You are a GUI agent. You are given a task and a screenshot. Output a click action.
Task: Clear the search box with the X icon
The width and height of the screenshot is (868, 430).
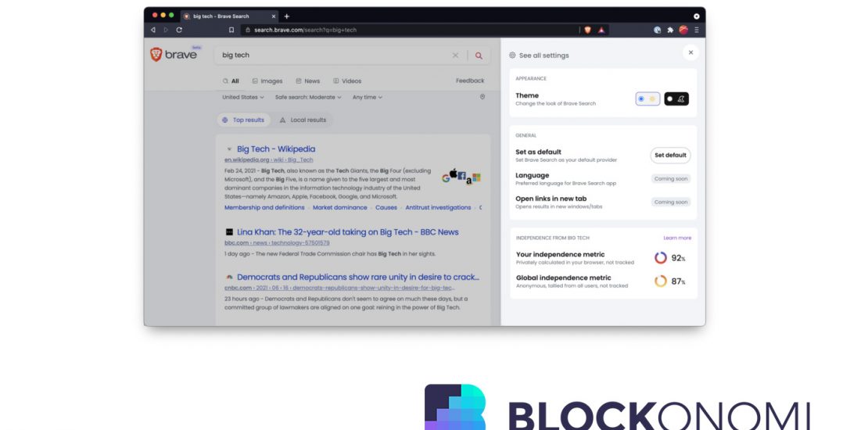click(455, 56)
